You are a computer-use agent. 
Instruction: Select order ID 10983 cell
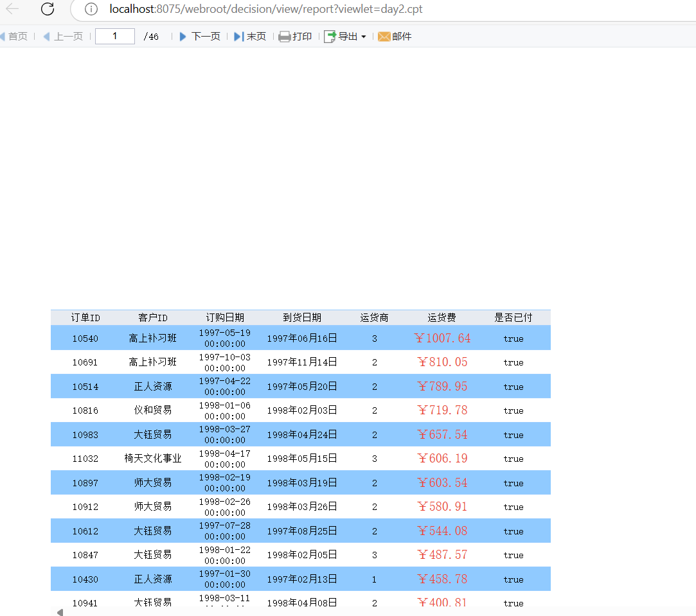pyautogui.click(x=85, y=435)
